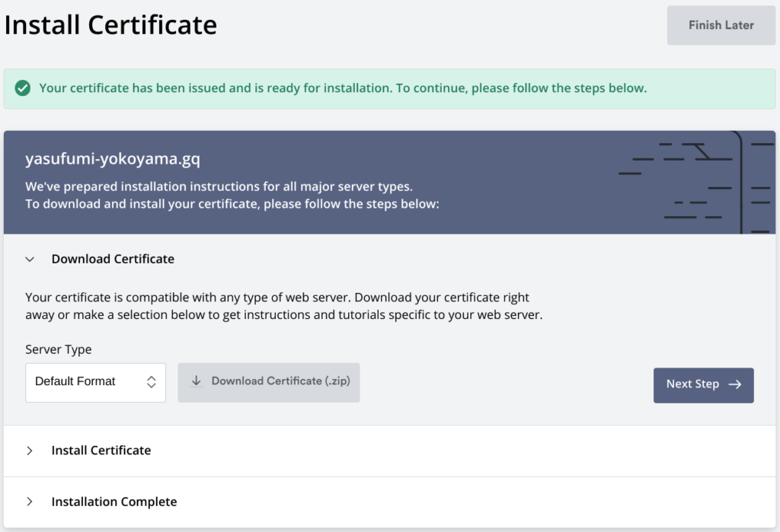This screenshot has width=780, height=532.
Task: Collapse the Download Certificate section chevron
Action: [x=30, y=259]
